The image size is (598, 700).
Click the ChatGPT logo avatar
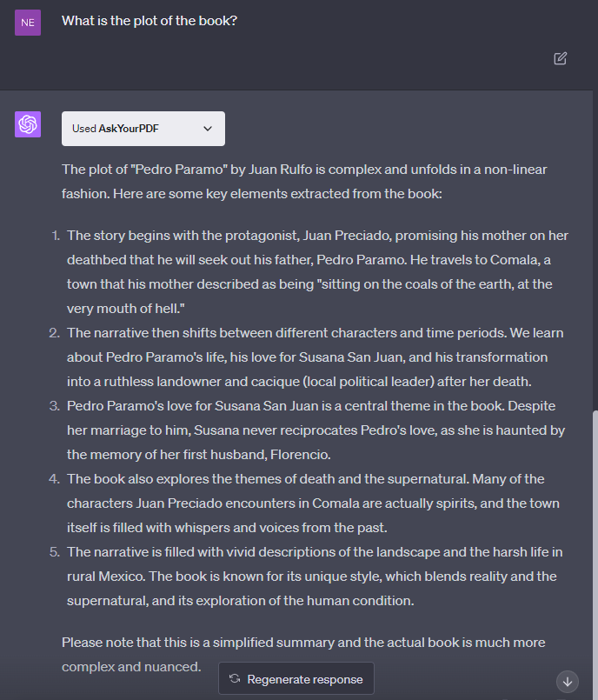pyautogui.click(x=28, y=124)
